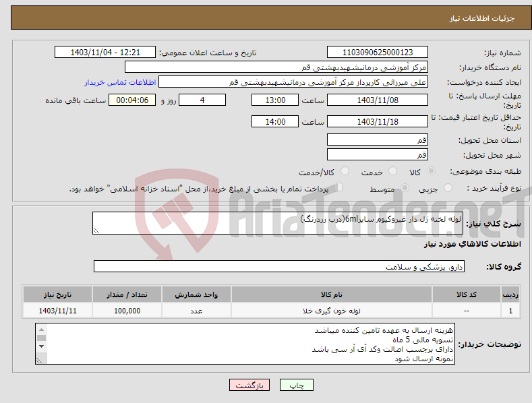This screenshot has width=532, height=403.
Task: Select the جزیی purchase type radio
Action: pos(448,188)
